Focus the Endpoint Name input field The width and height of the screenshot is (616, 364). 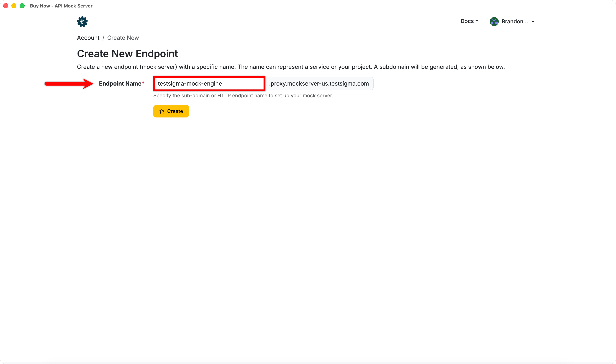coord(209,84)
